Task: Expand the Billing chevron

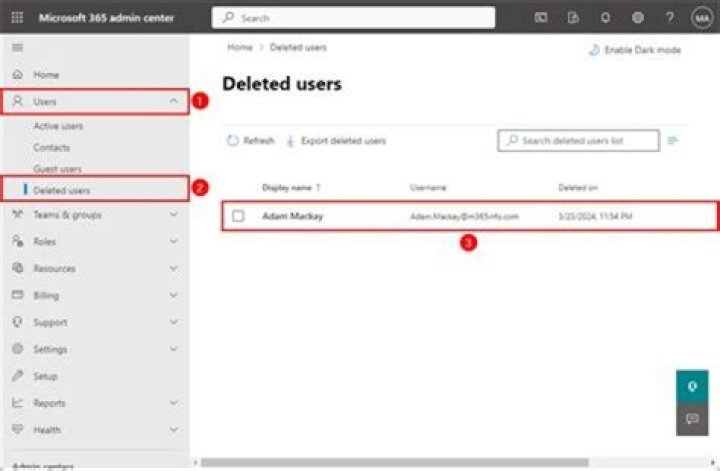Action: (174, 295)
